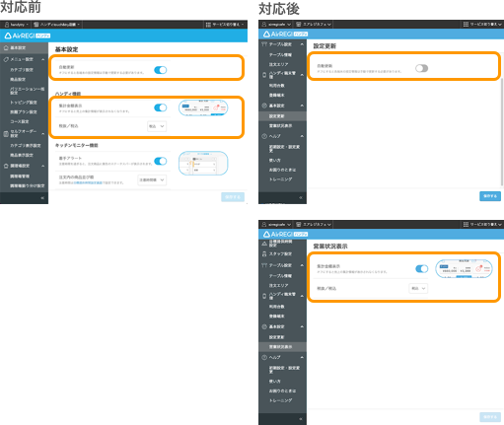The image size is (504, 425).
Task: Select カテゴリ設定 in the 対応前 sidebar
Action: (22, 70)
